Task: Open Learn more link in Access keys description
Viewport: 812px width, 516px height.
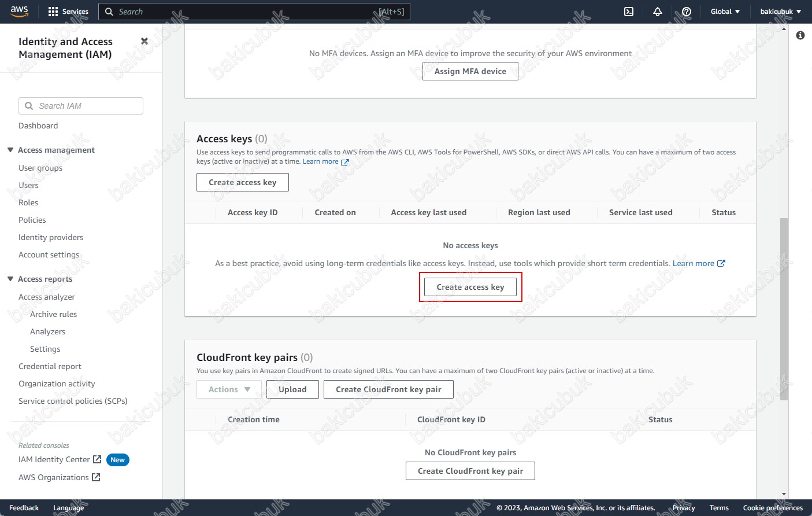Action: pyautogui.click(x=321, y=161)
